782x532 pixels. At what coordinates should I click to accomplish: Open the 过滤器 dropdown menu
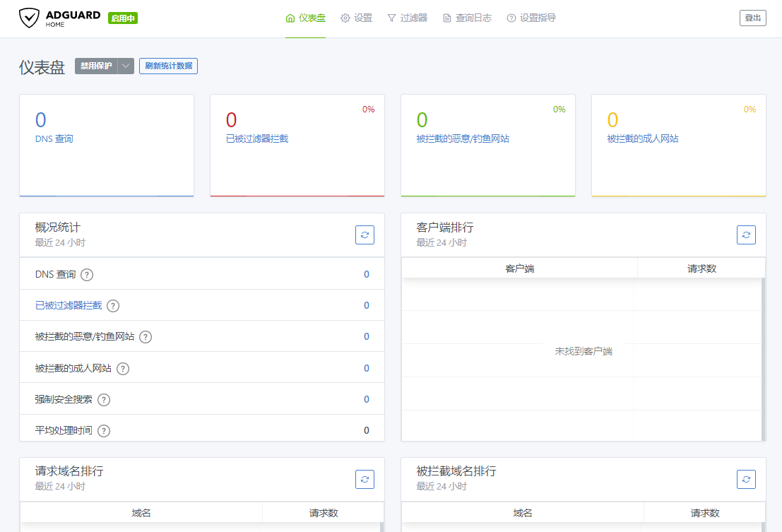click(x=407, y=18)
